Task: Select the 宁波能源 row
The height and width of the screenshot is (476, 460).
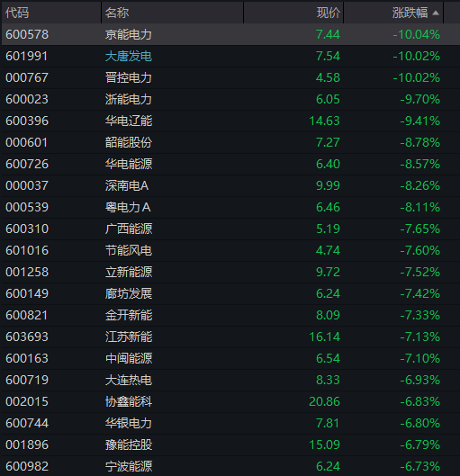Action: (230, 466)
